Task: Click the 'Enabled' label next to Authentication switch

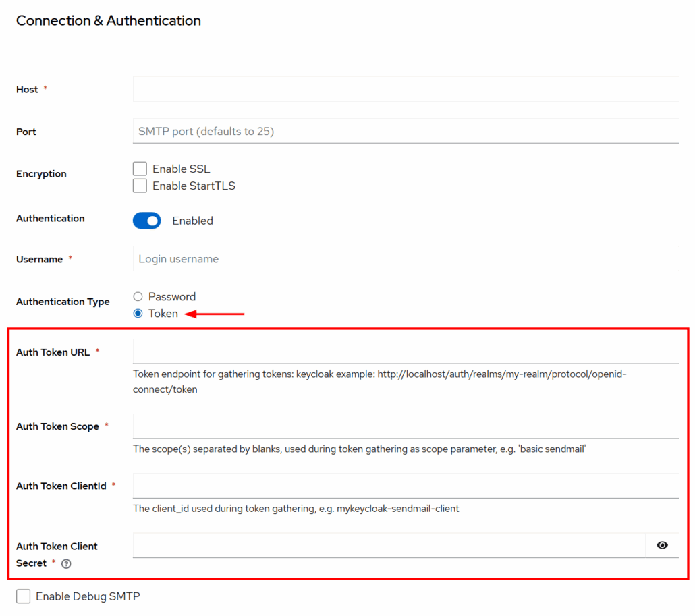Action: [192, 221]
